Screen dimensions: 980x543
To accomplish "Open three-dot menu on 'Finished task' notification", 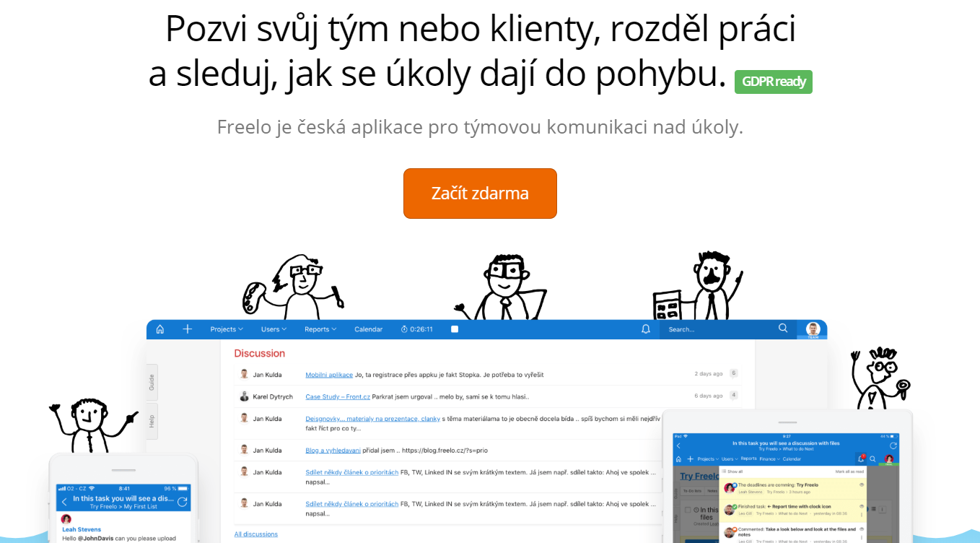I will 862,515.
